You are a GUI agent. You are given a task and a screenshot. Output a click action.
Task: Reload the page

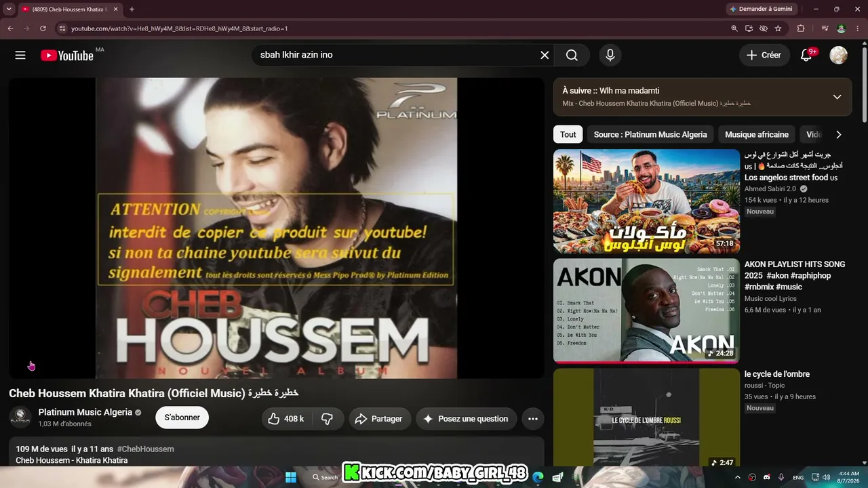(x=43, y=28)
